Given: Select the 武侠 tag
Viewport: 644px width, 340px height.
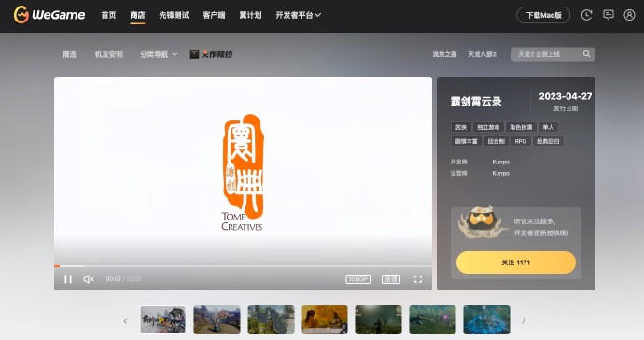Looking at the screenshot, I should click(461, 127).
